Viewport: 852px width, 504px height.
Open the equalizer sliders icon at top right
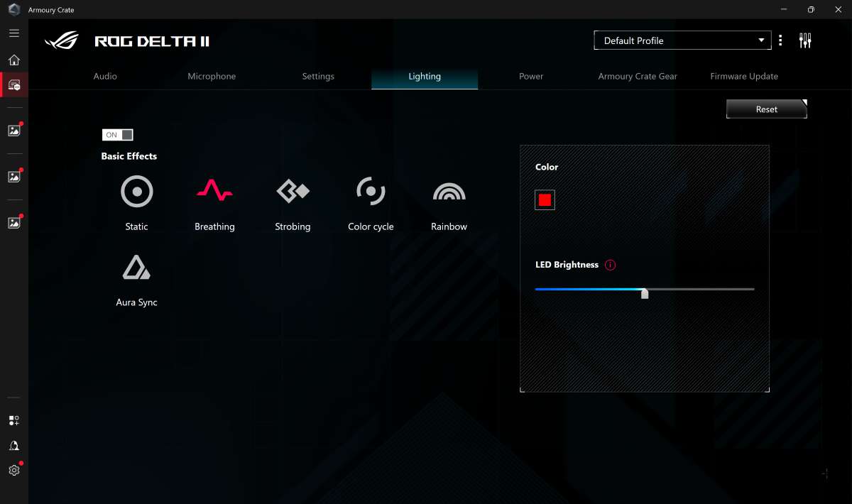pos(804,40)
